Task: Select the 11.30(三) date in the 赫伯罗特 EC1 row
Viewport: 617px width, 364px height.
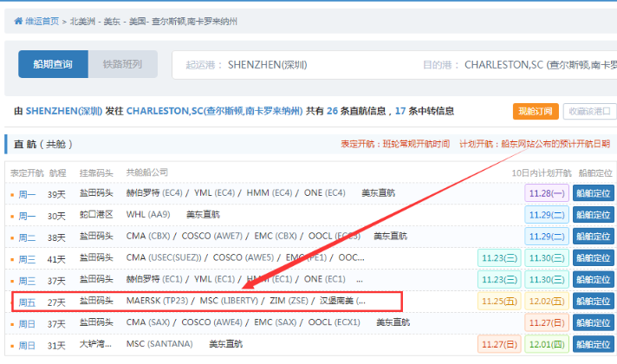Action: click(x=547, y=280)
